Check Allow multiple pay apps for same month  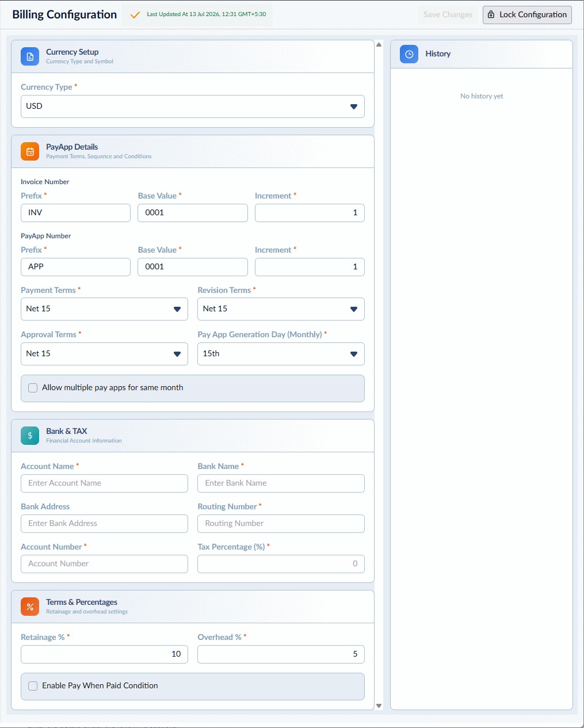pyautogui.click(x=33, y=388)
